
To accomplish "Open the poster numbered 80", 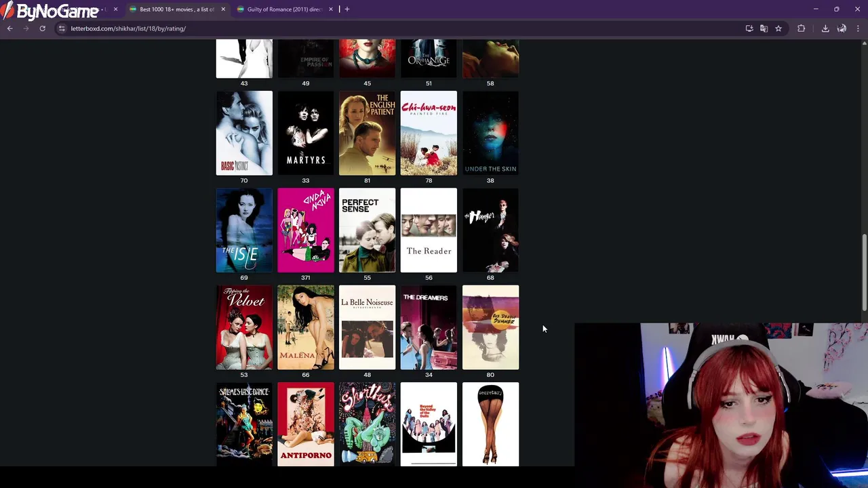I will point(490,327).
